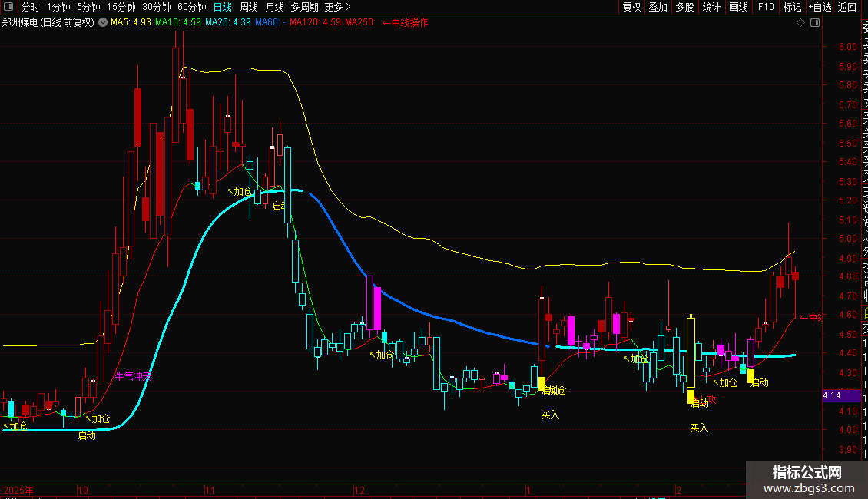Viewport: 868px width, 499px height.
Task: Click the MA10: 4.59 label
Action: pyautogui.click(x=177, y=23)
